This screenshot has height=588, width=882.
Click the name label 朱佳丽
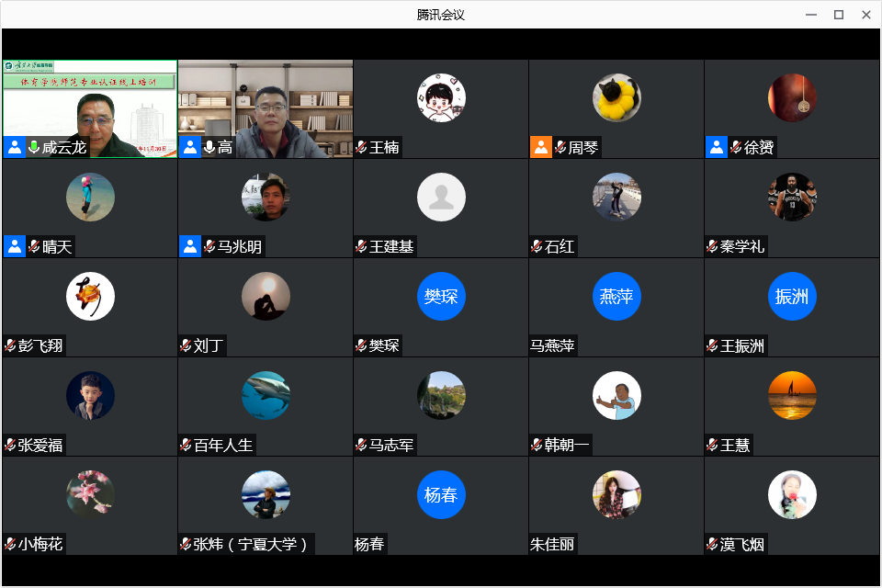click(x=552, y=544)
